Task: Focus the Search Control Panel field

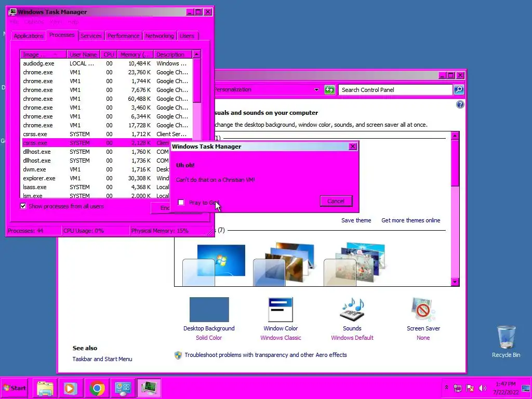Action: [x=395, y=90]
